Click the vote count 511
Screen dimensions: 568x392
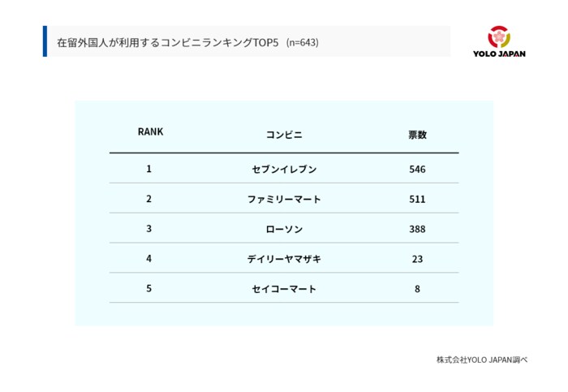point(417,200)
